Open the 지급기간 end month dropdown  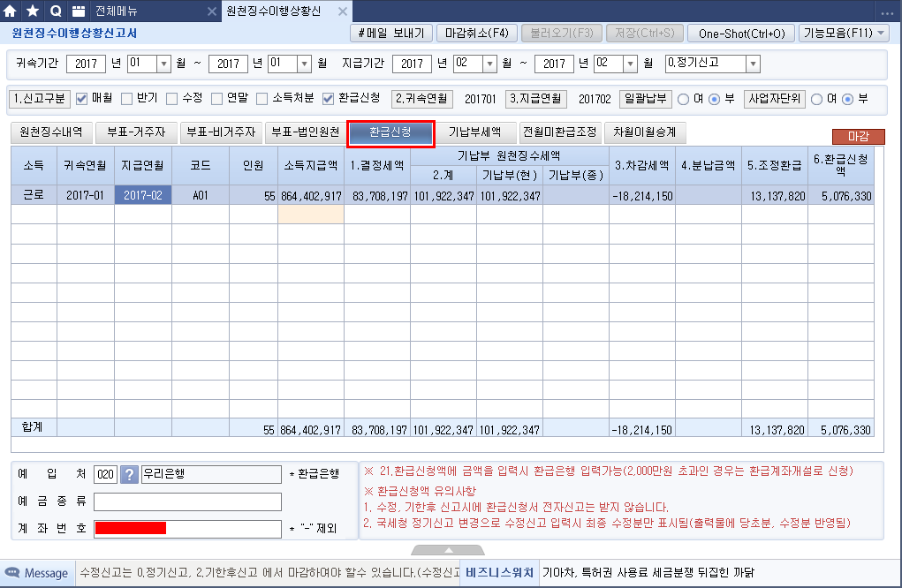[631, 64]
